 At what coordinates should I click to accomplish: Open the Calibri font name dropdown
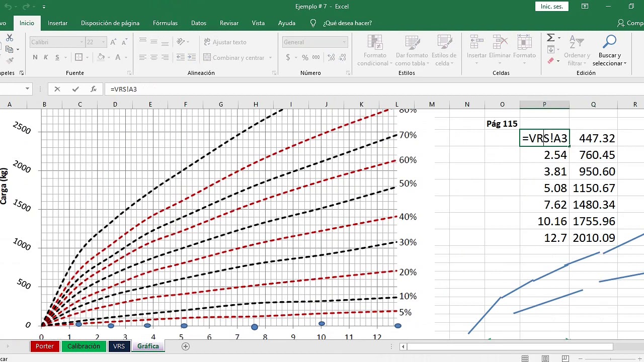click(82, 42)
